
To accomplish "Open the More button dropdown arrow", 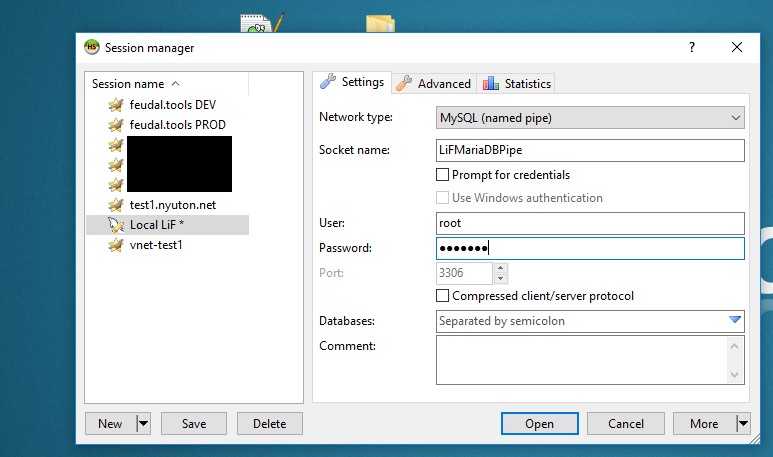I will pos(742,424).
